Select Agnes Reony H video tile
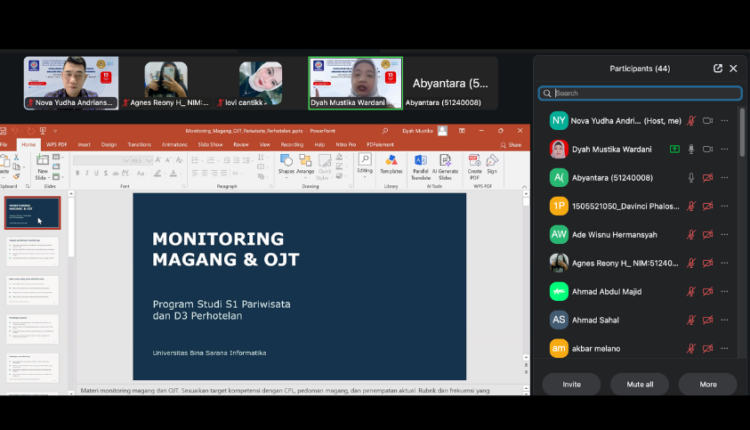The width and height of the screenshot is (750, 430). [x=166, y=83]
